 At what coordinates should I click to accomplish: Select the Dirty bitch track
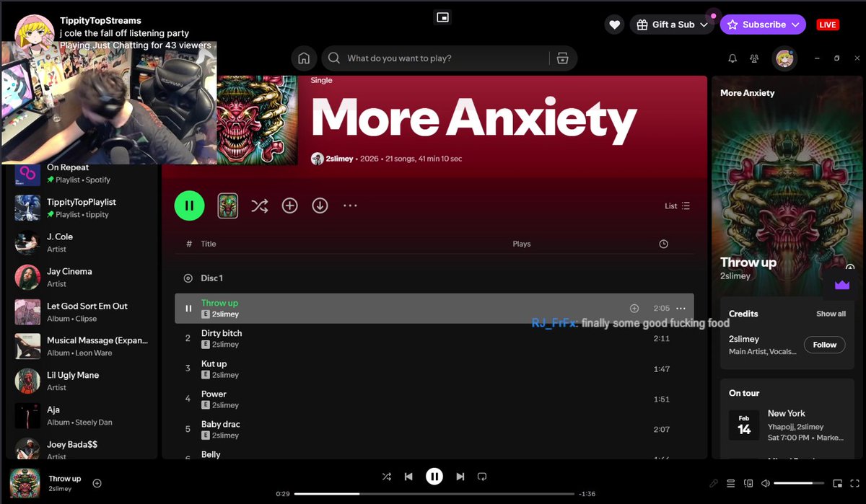coord(434,338)
